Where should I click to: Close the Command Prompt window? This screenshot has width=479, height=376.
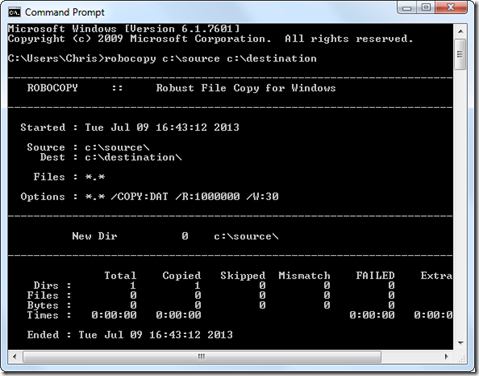451,8
